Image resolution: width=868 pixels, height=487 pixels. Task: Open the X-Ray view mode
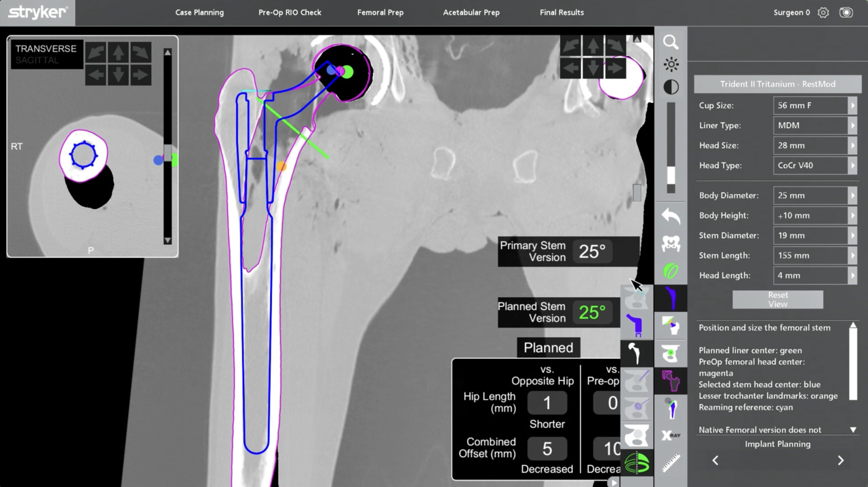(x=671, y=435)
